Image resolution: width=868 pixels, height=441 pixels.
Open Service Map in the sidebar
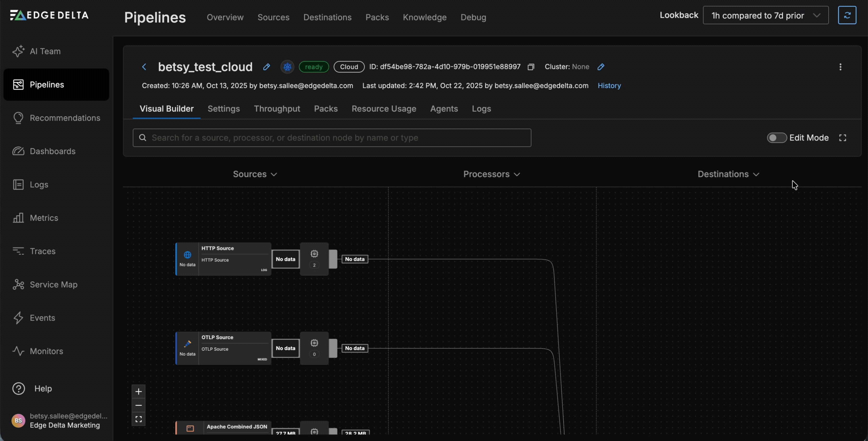53,284
